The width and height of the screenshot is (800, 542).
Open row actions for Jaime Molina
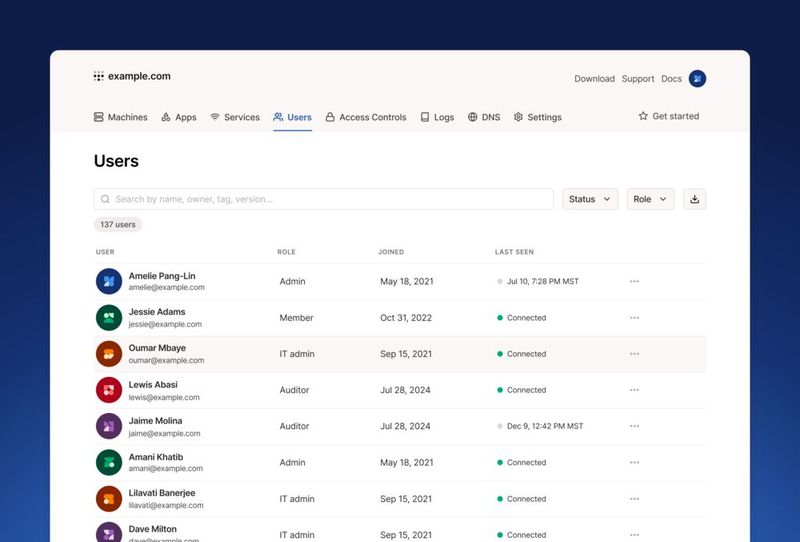pos(634,426)
